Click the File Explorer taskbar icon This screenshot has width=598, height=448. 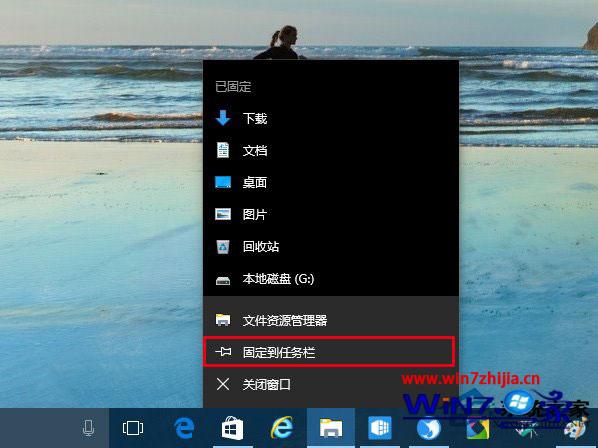point(331,428)
